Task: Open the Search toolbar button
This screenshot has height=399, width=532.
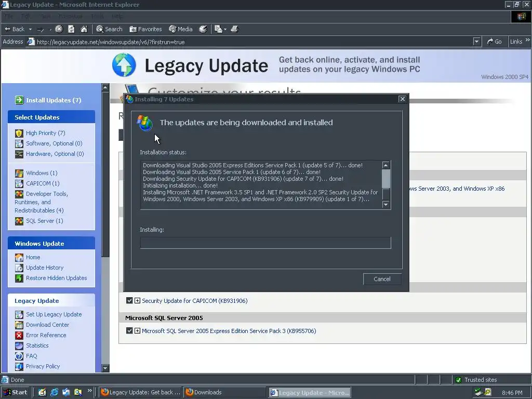Action: click(x=109, y=29)
